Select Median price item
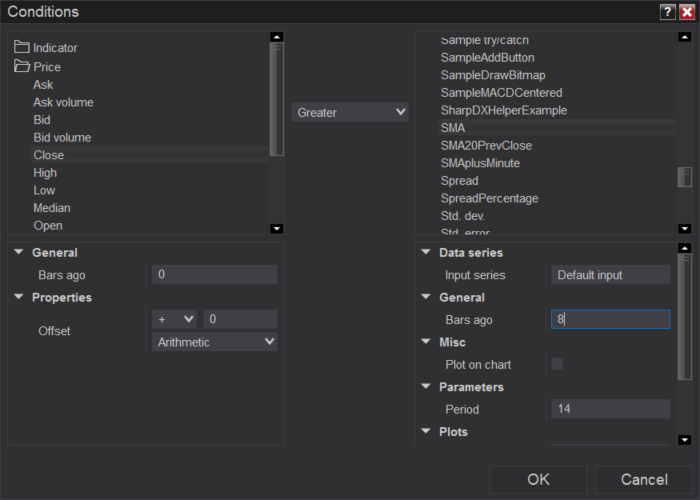 (x=52, y=208)
